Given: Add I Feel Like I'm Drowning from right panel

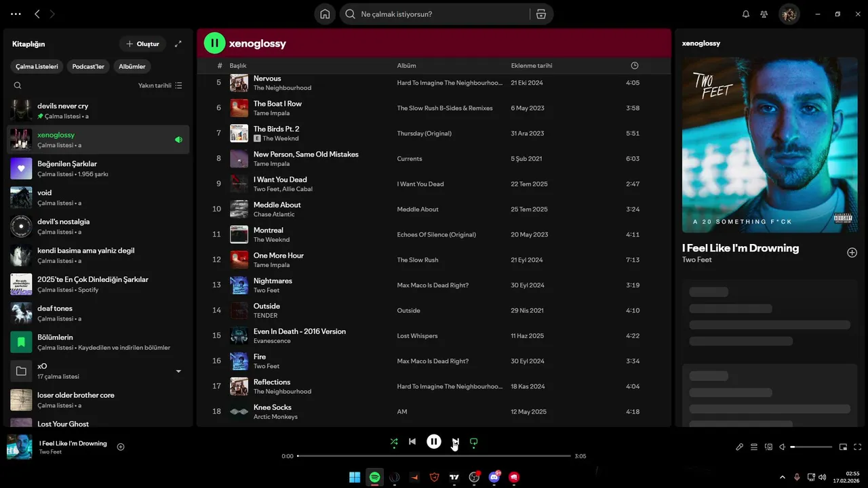Looking at the screenshot, I should coord(852,253).
